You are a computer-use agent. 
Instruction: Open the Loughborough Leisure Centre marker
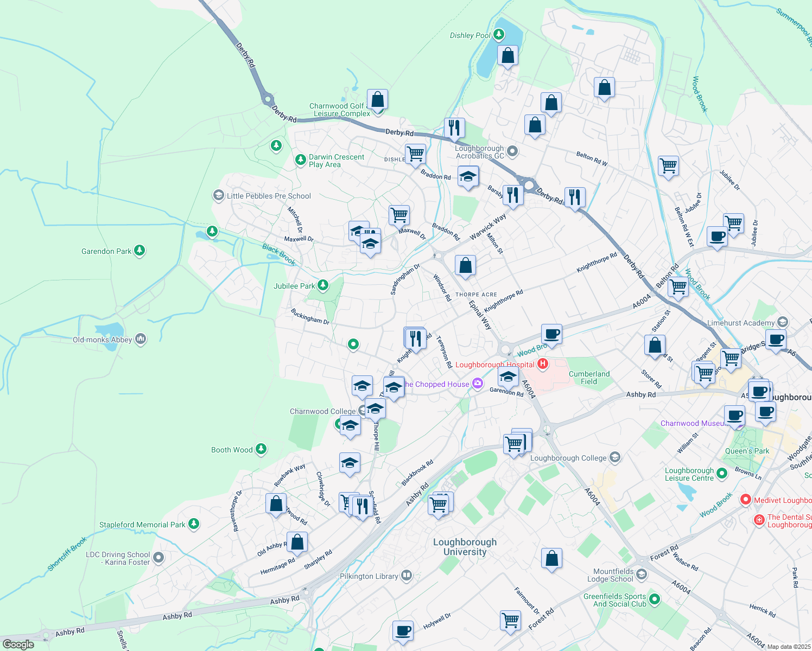coord(722,474)
